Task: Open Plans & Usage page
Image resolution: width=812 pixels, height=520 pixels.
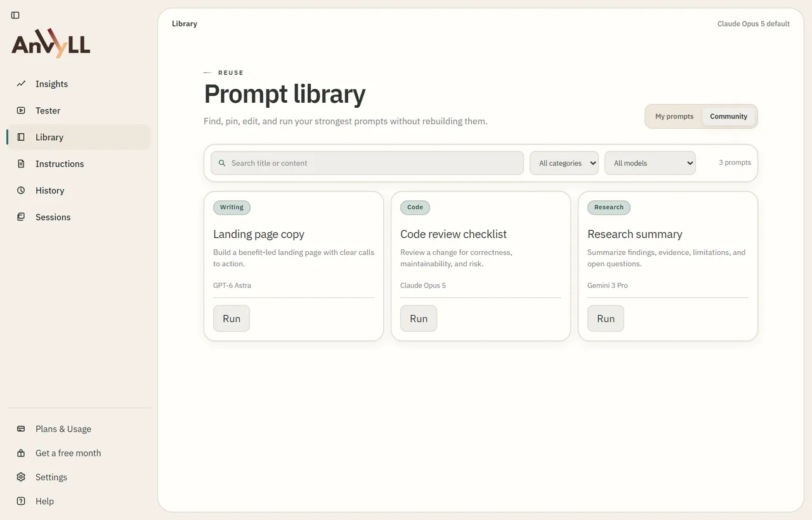Action: tap(79, 429)
